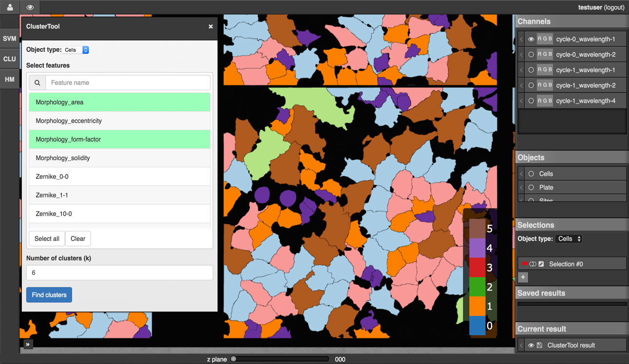The image size is (629, 364).
Task: Show the cycle-1_wavelength-2 channel
Action: [531, 85]
